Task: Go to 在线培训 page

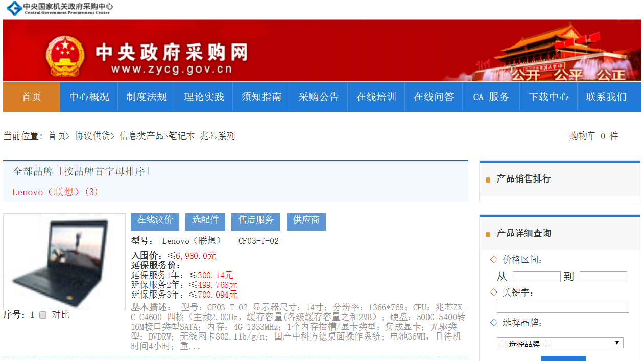Action: (376, 97)
